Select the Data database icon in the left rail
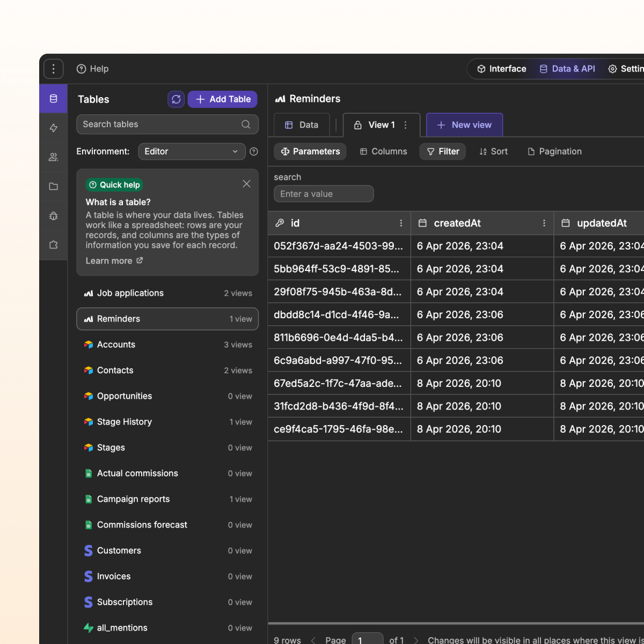The height and width of the screenshot is (644, 644). tap(53, 98)
